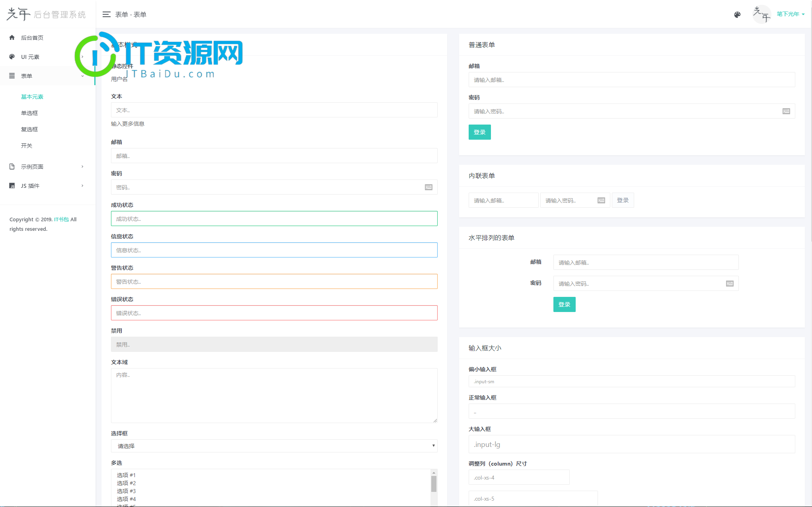Viewport: 812px width, 507px height.
Task: Click the 后台首页 home icon
Action: 12,37
